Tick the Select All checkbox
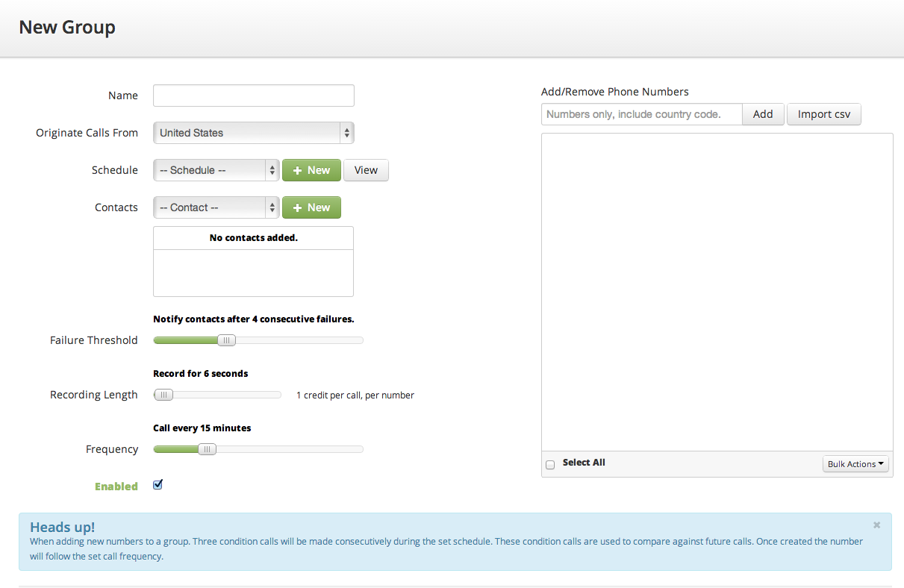The height and width of the screenshot is (588, 904). (550, 464)
